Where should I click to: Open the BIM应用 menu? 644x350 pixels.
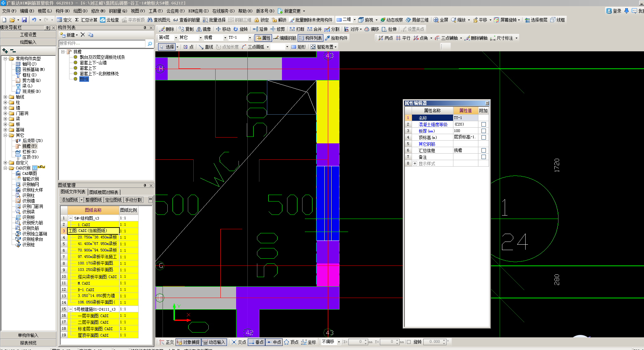tap(198, 11)
